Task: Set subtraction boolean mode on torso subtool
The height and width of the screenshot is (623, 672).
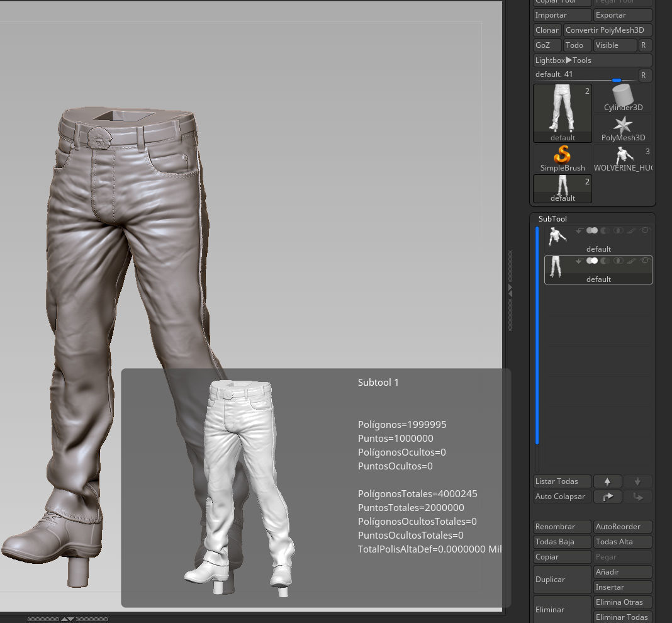Action: 605,231
